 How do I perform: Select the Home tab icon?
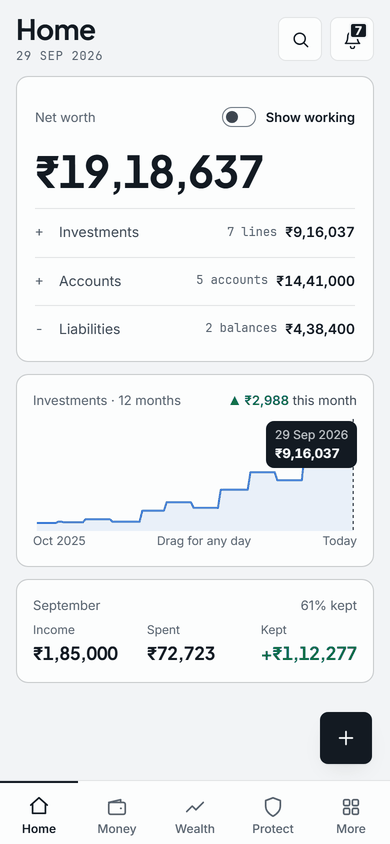[x=39, y=806]
